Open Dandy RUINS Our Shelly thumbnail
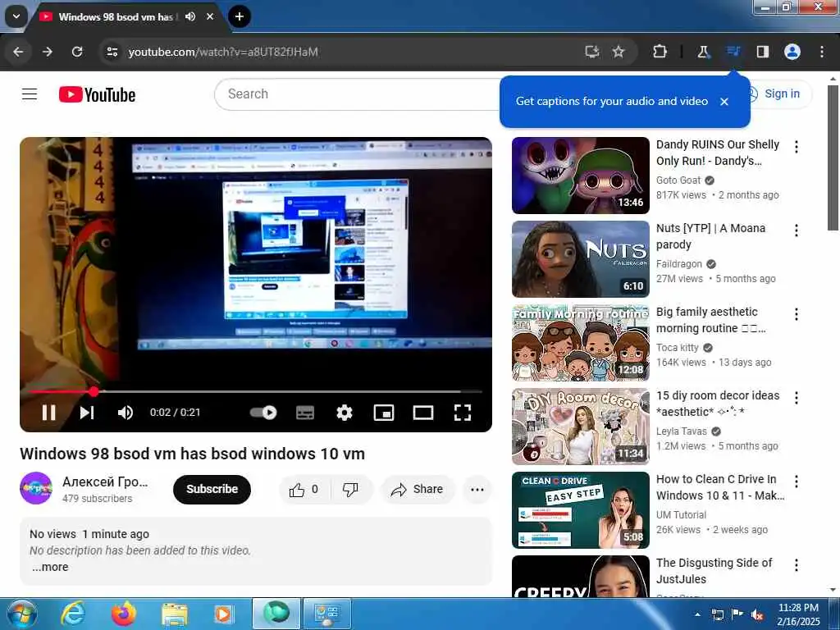The image size is (840, 630). click(x=581, y=176)
